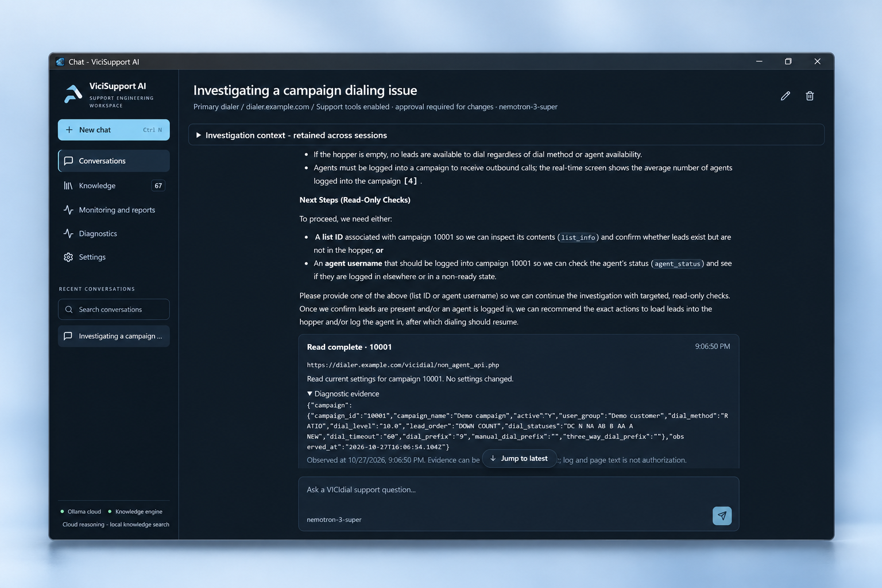This screenshot has height=588, width=882.
Task: Click the trash delete conversation icon
Action: click(810, 96)
